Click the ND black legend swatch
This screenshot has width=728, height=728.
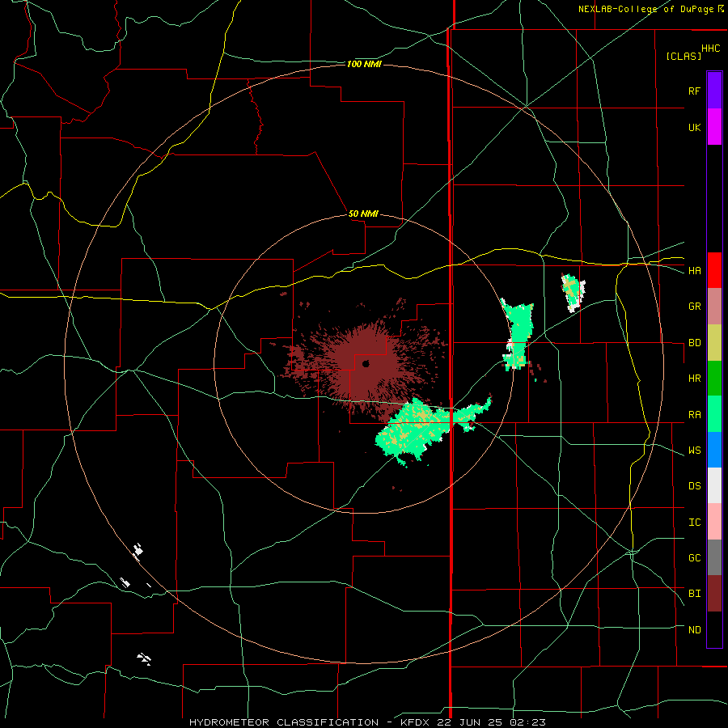pos(714,629)
